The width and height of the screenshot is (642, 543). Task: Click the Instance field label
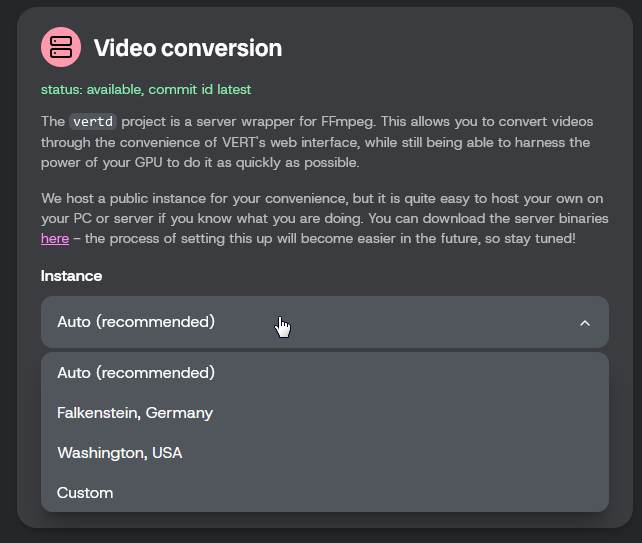point(71,276)
